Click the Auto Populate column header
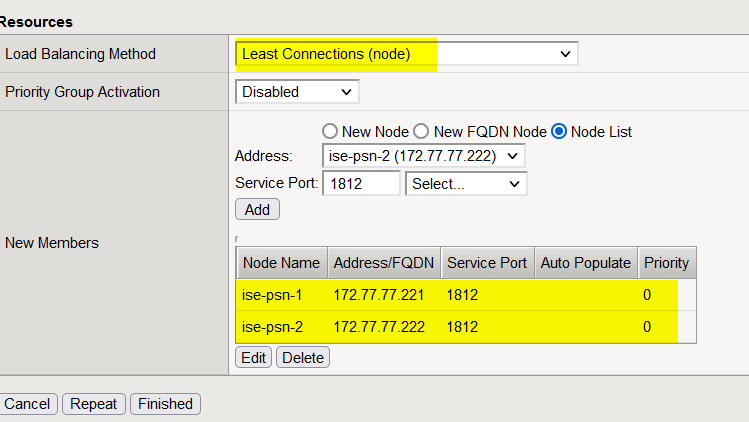 586,263
